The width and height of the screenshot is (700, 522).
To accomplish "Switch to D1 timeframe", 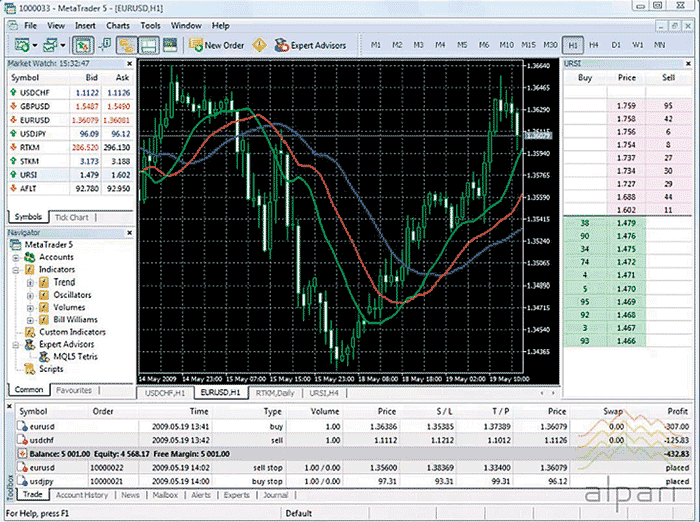I will tap(616, 45).
